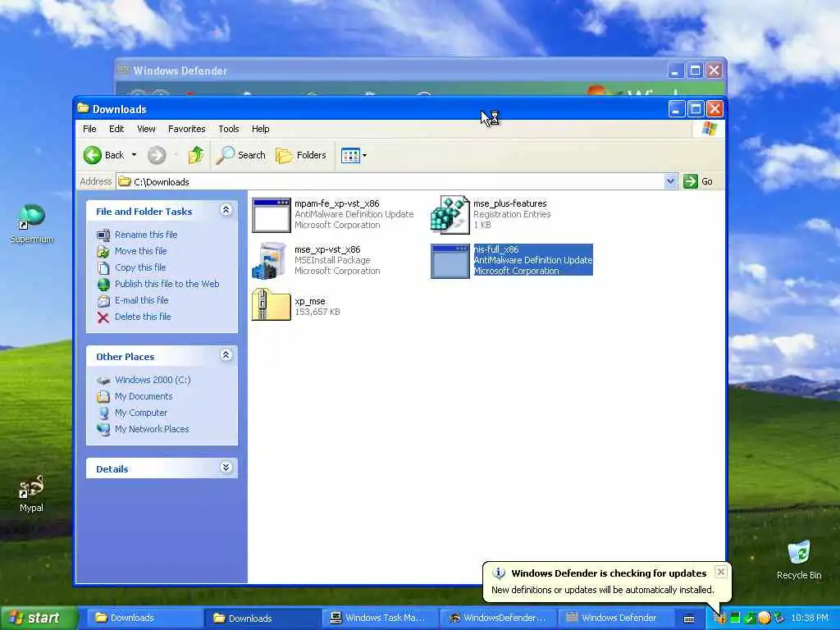Image resolution: width=840 pixels, height=630 pixels.
Task: Click the info icon in the Defender balloon
Action: point(498,573)
